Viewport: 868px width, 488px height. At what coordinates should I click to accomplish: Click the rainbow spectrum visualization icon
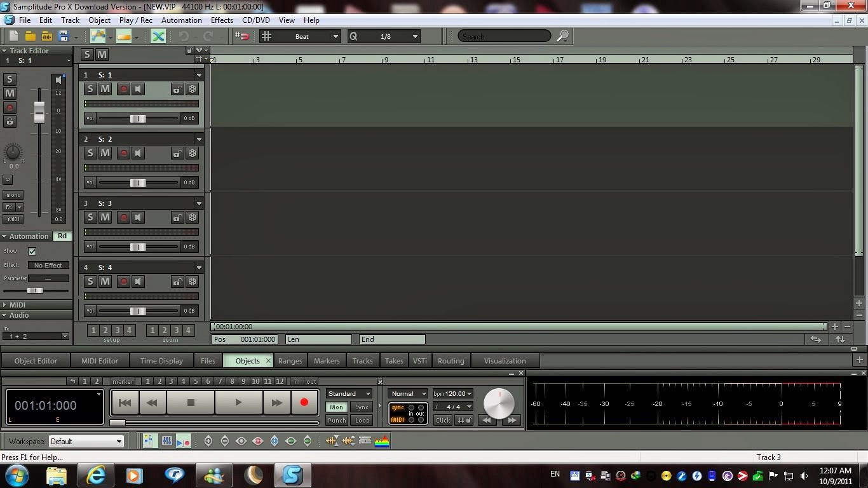[x=382, y=441]
